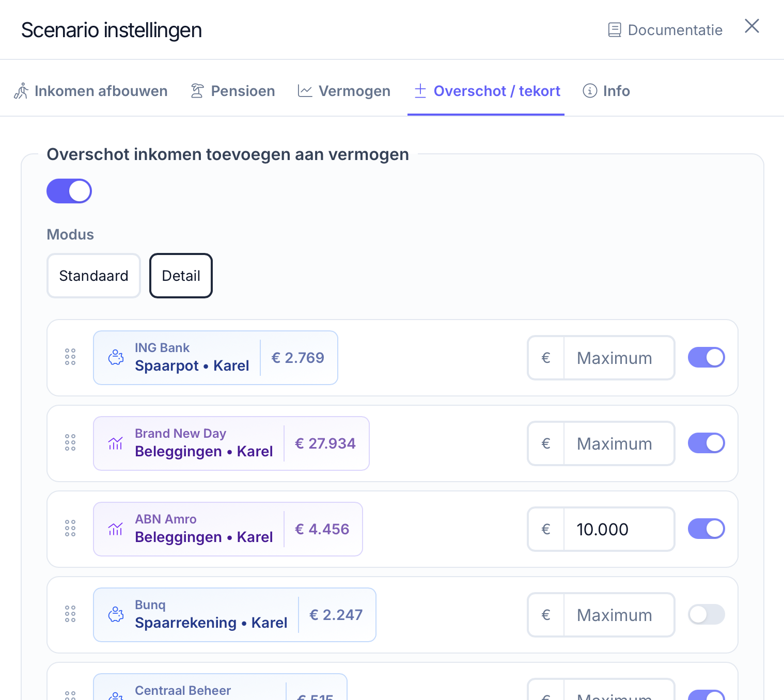
Task: Click the € 27.934 amount
Action: 325,443
